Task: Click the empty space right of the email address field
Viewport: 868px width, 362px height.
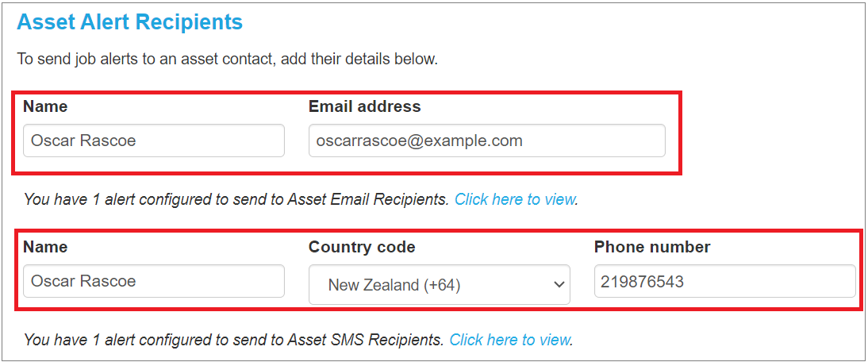Action: click(762, 141)
